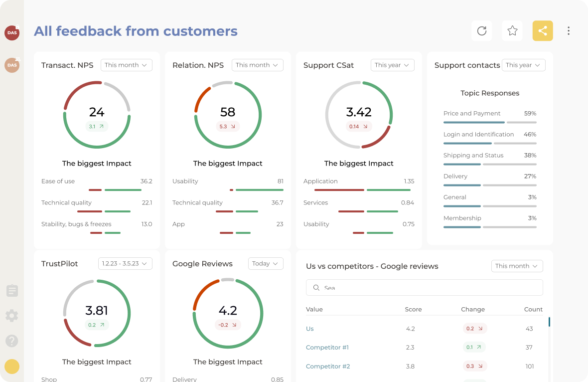Change period on Us vs competitors widget

click(517, 266)
